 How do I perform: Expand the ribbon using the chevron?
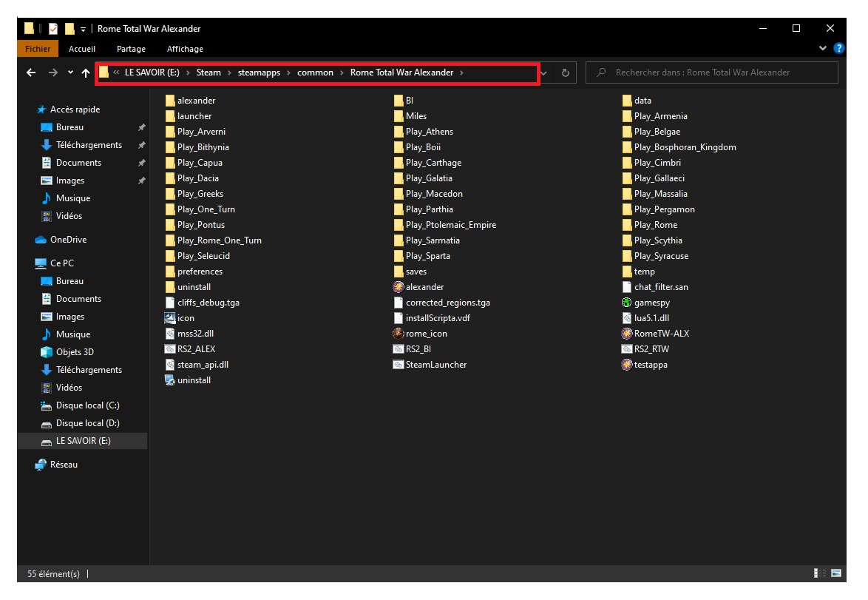point(823,48)
